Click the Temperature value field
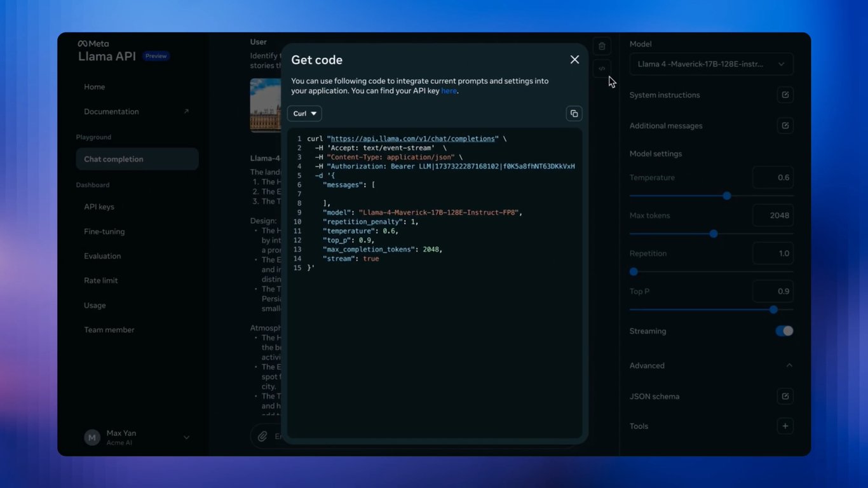 coord(773,178)
